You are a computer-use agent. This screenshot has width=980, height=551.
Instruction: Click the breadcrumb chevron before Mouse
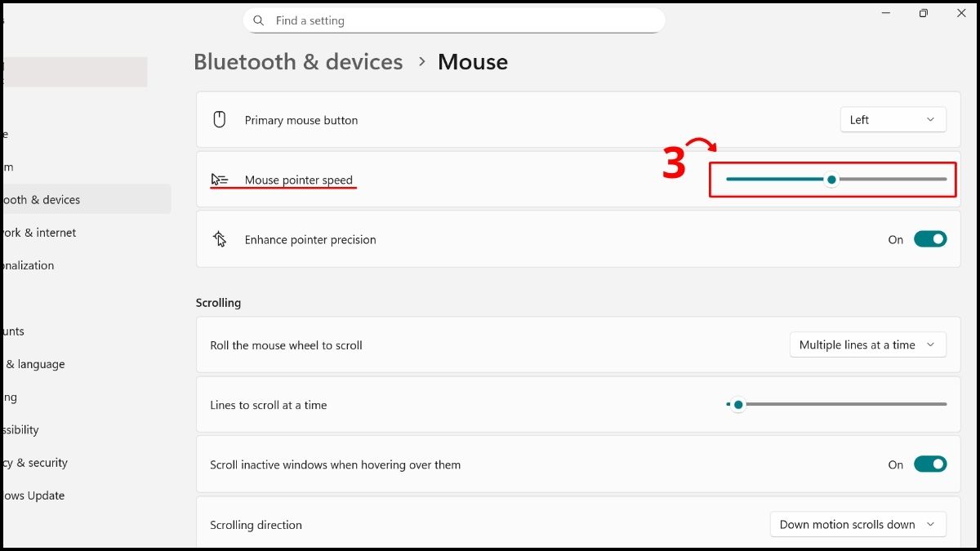422,61
